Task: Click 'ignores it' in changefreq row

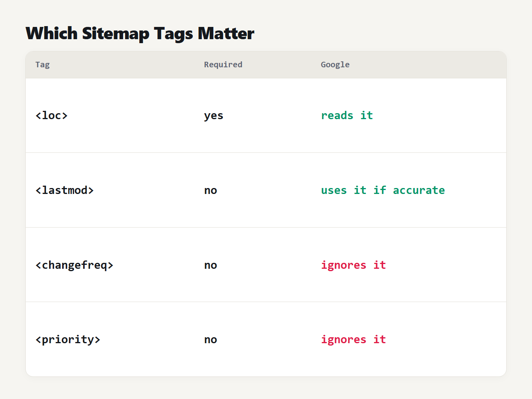Action: [x=353, y=265]
